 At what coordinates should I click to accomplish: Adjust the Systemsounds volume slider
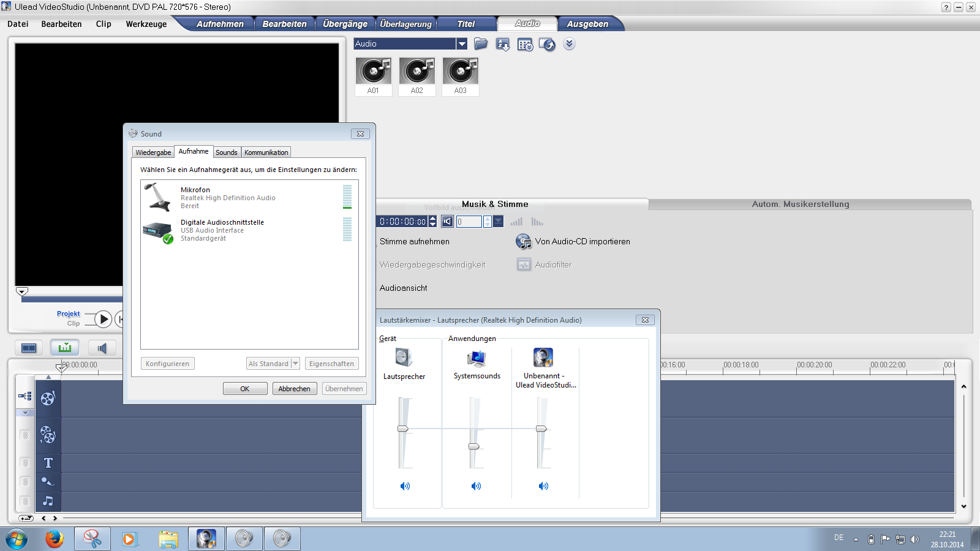(x=474, y=446)
